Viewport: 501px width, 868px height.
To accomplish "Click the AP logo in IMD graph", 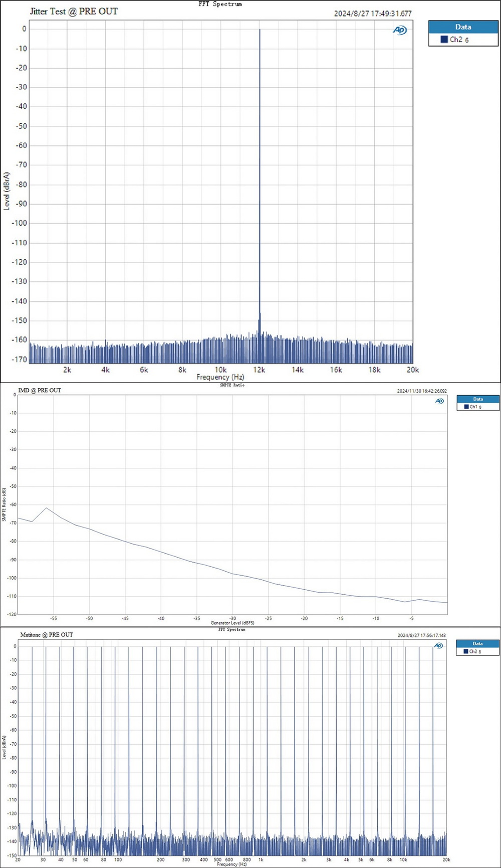I will click(439, 401).
